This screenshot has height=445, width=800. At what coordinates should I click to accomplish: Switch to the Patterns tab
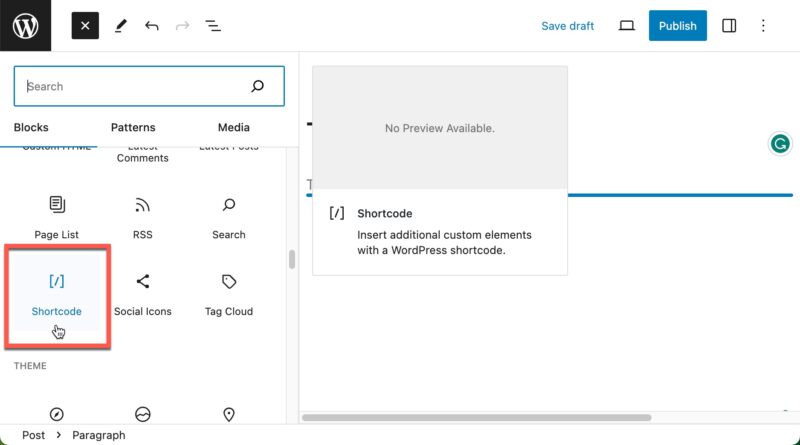[x=133, y=128]
